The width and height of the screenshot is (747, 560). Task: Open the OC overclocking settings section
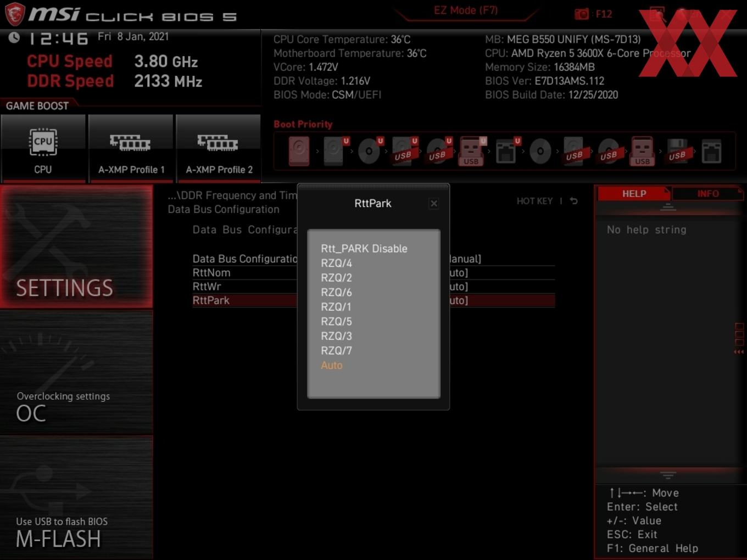76,373
